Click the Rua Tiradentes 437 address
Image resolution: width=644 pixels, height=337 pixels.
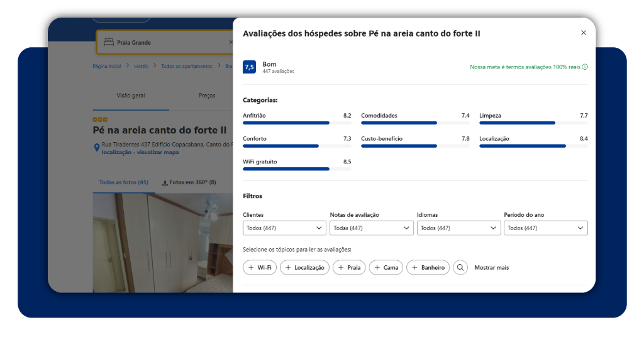click(x=167, y=145)
